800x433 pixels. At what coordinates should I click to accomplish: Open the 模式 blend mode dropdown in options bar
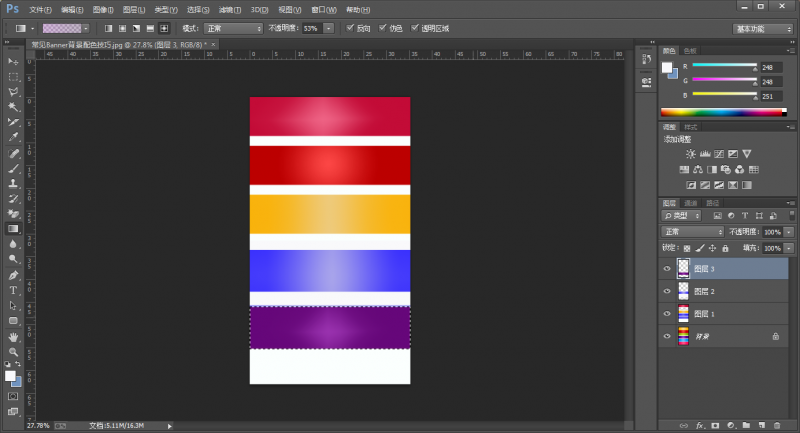(233, 28)
